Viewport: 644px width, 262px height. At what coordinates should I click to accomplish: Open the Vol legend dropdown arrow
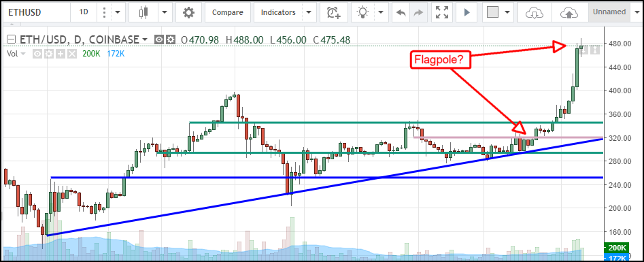point(23,54)
